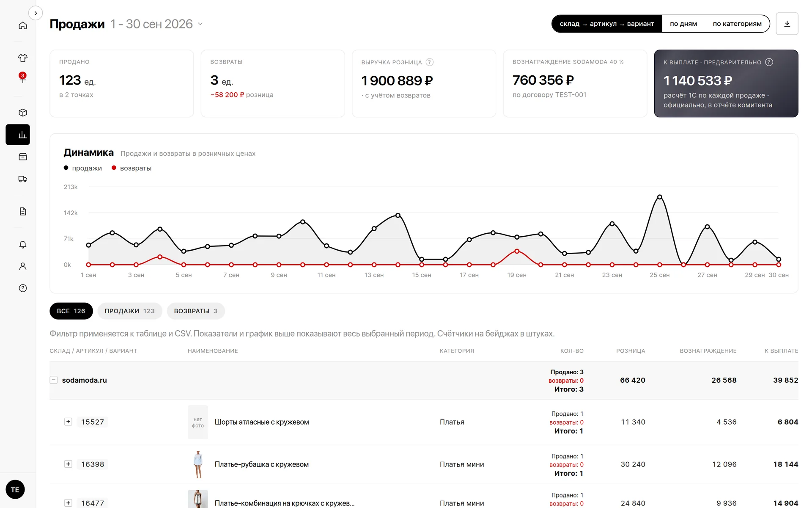This screenshot has width=812, height=508.
Task: Click the РОЗНИЦА column header
Action: 631,351
